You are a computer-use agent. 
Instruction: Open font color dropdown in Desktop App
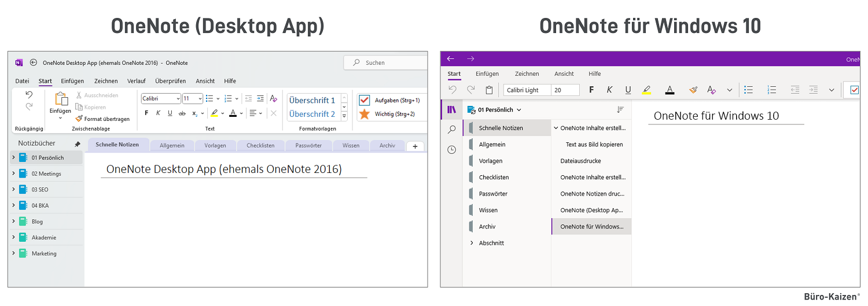241,113
